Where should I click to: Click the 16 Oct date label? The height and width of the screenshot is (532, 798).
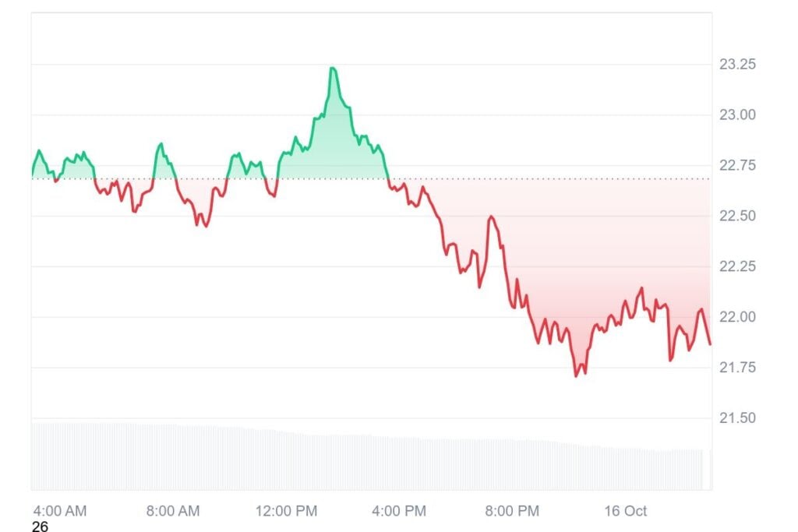coord(626,511)
